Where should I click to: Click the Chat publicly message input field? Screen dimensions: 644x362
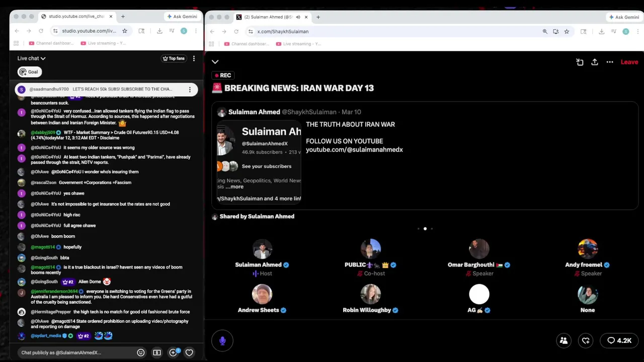[x=75, y=352]
